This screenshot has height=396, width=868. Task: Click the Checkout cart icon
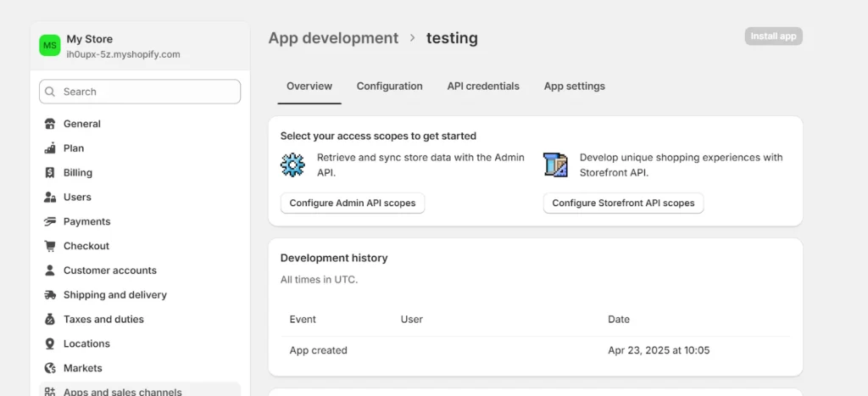[x=49, y=246]
